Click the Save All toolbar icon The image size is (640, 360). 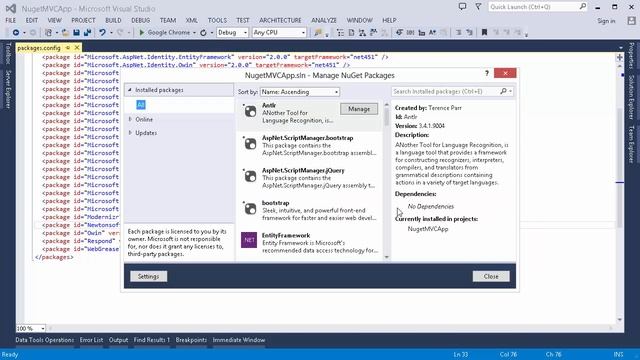87,32
